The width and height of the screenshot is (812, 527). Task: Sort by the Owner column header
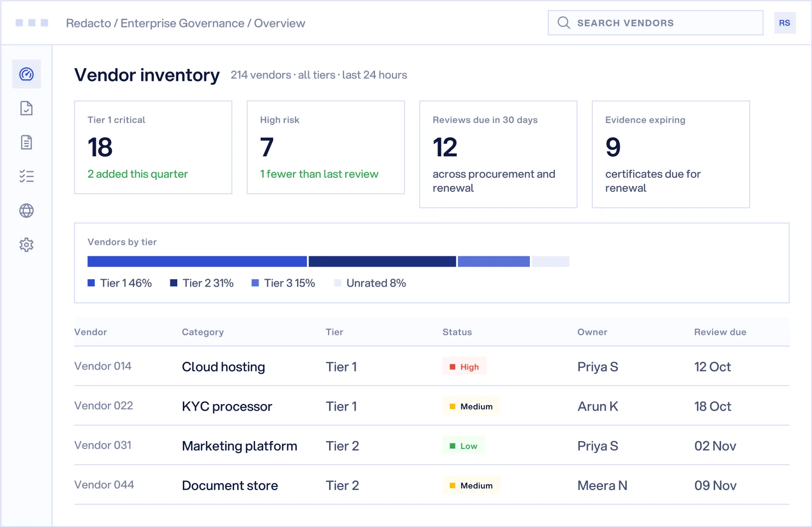(592, 332)
